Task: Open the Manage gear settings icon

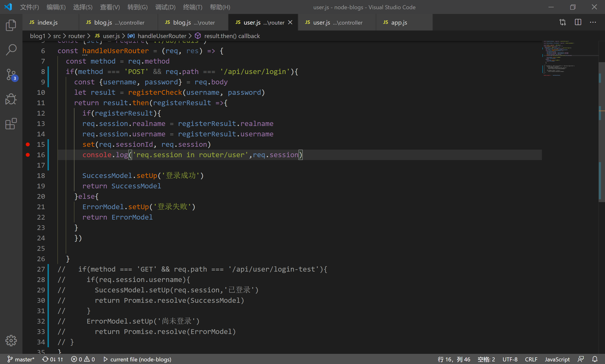Action: click(x=11, y=340)
